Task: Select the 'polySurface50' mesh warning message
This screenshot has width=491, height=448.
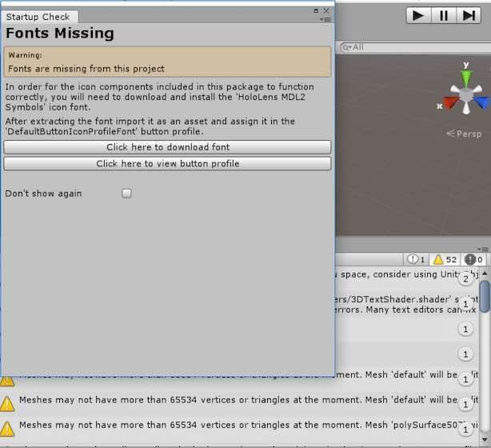Action: (240, 430)
